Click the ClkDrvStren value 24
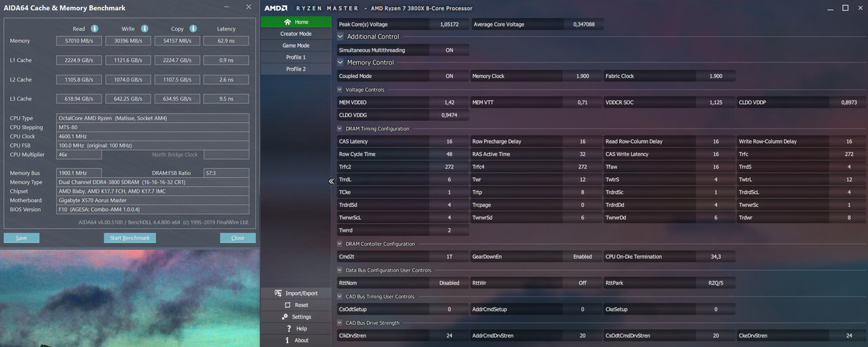868x347 pixels. [449, 335]
